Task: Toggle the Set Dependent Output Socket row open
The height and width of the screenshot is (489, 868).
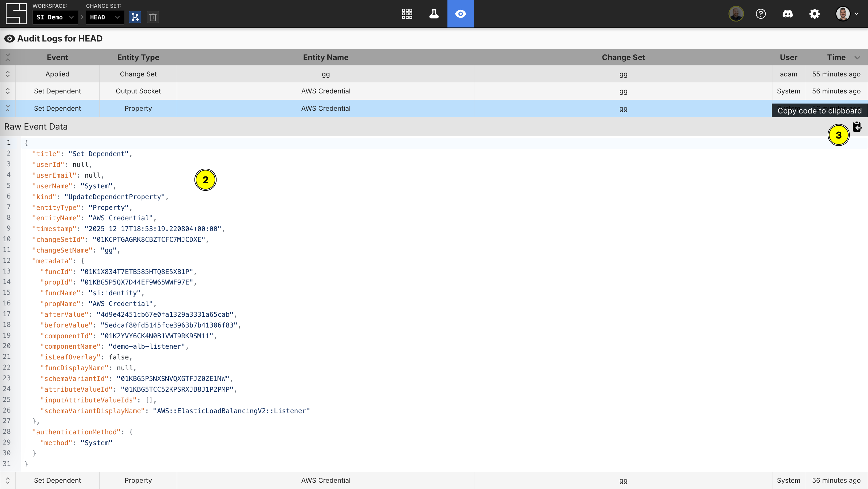Action: [8, 91]
